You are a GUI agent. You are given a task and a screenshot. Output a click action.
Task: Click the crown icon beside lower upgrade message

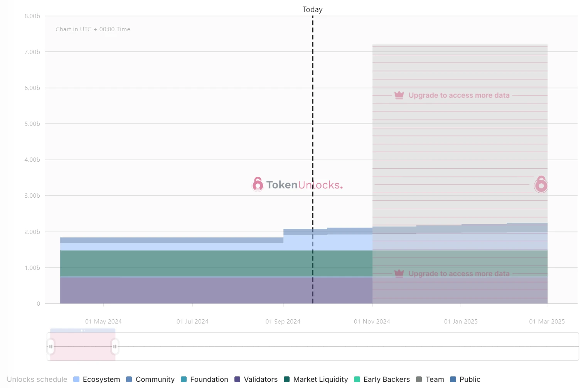tap(399, 273)
